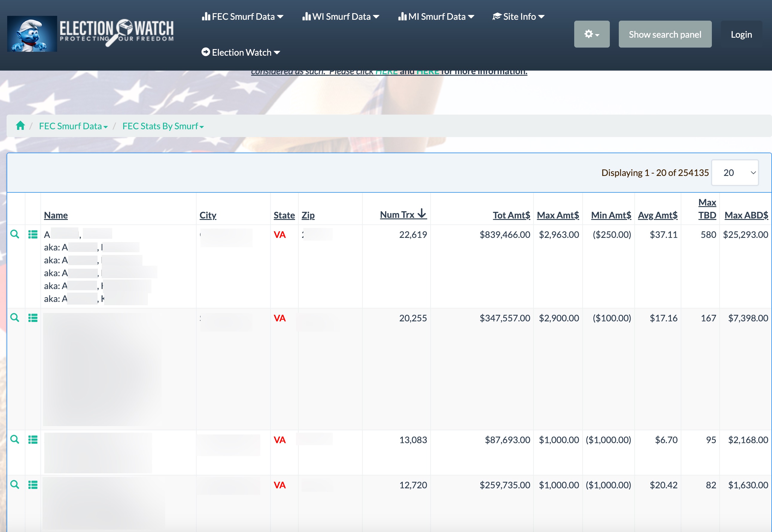Screen dimensions: 772x532
Task: Open Site Info menu
Action: (519, 16)
